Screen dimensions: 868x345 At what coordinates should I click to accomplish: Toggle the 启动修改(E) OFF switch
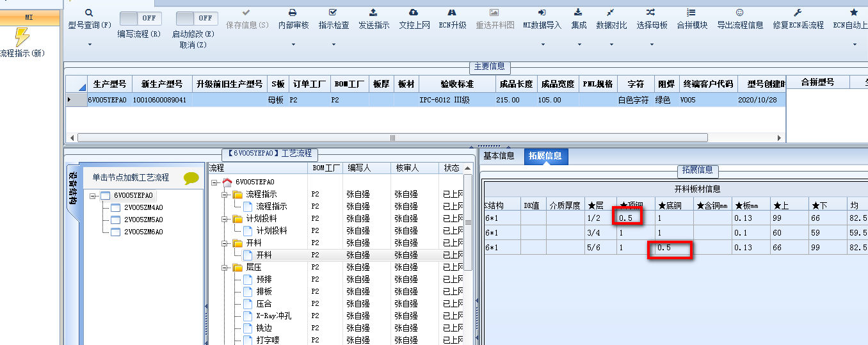(x=197, y=18)
